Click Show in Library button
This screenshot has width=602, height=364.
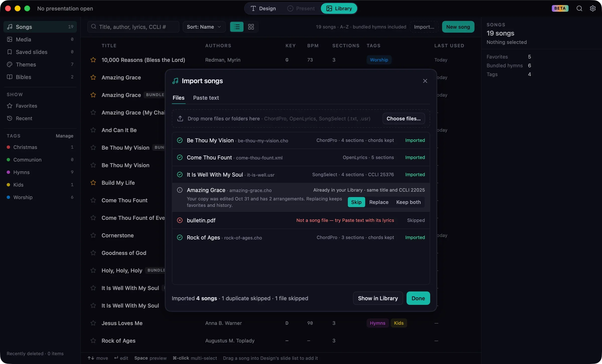click(x=378, y=298)
